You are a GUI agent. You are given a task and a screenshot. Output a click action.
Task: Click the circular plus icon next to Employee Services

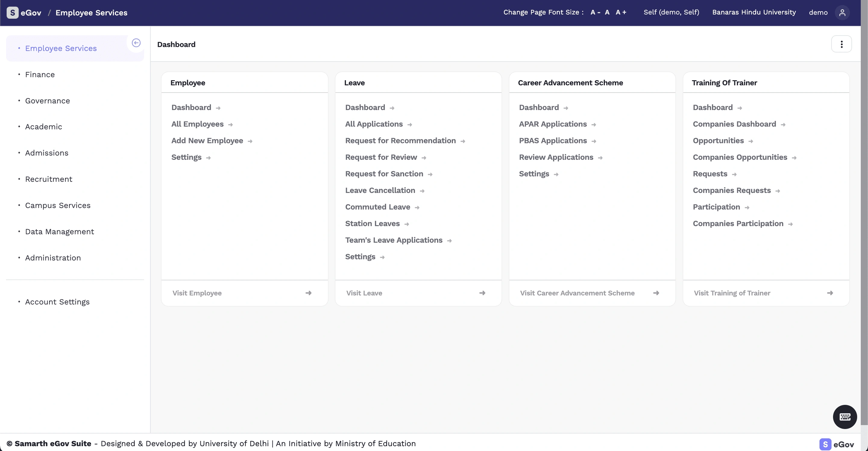[x=136, y=43]
